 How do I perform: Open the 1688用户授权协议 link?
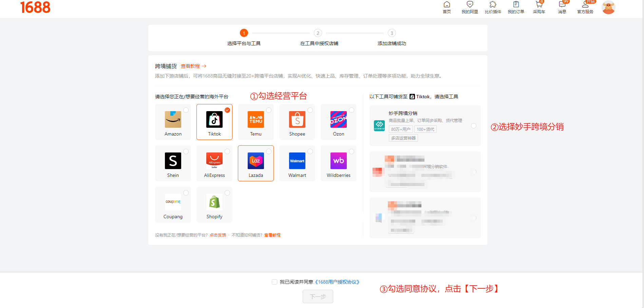337,282
